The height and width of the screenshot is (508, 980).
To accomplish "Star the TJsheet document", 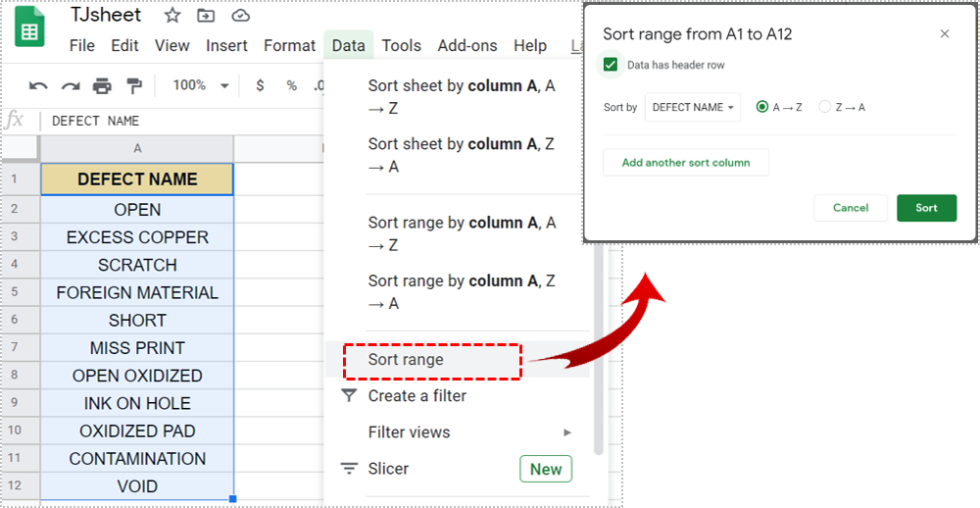I will point(171,16).
